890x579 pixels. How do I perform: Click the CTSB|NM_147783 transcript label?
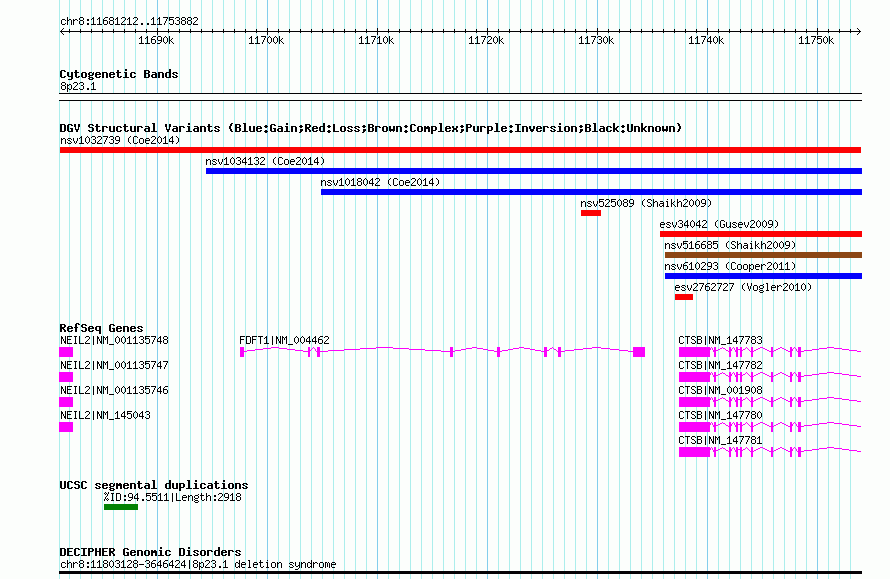(x=720, y=341)
